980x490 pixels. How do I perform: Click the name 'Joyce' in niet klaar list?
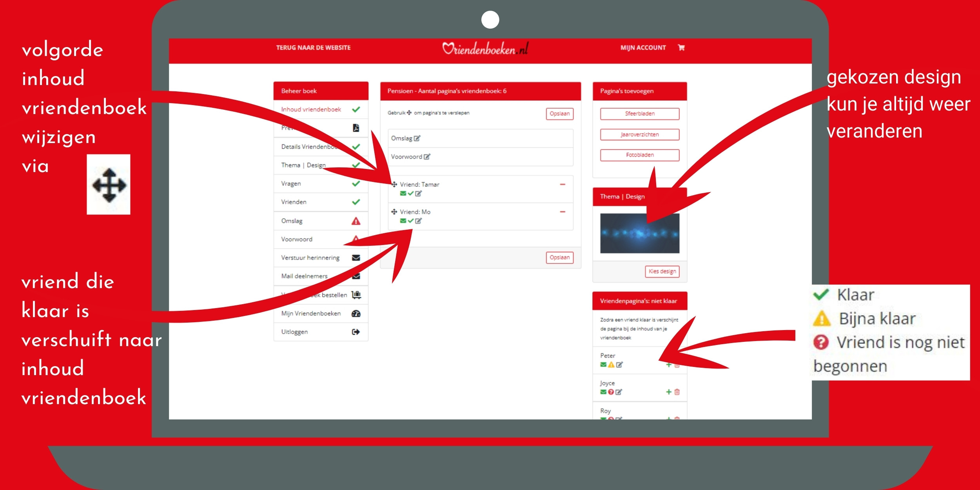coord(607,383)
